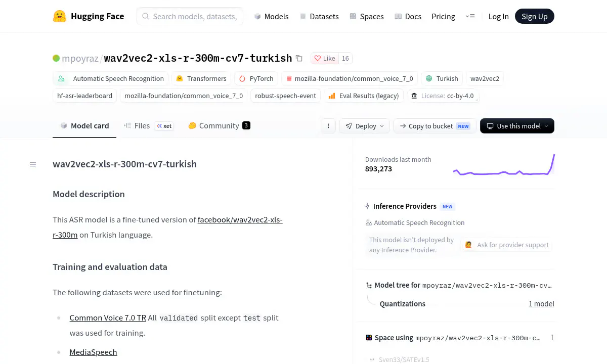The width and height of the screenshot is (607, 364).
Task: Expand the Use this model dropdown
Action: [517, 126]
